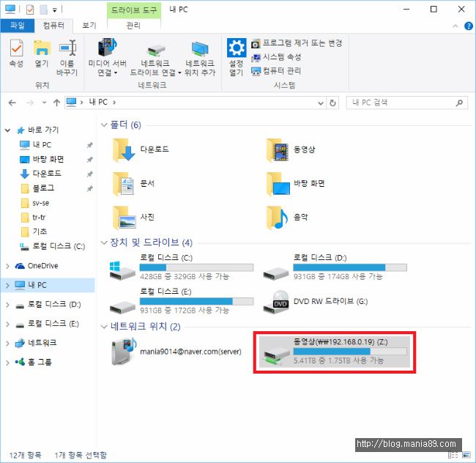This screenshot has width=476, height=463.
Task: Click the 내 PC breadcrumb in address bar
Action: pos(98,103)
